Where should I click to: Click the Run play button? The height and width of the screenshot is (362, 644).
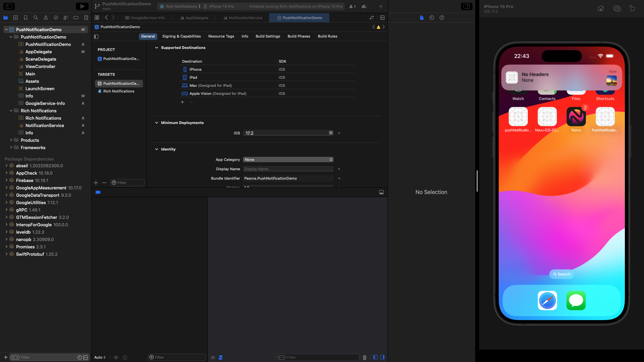[82, 6]
